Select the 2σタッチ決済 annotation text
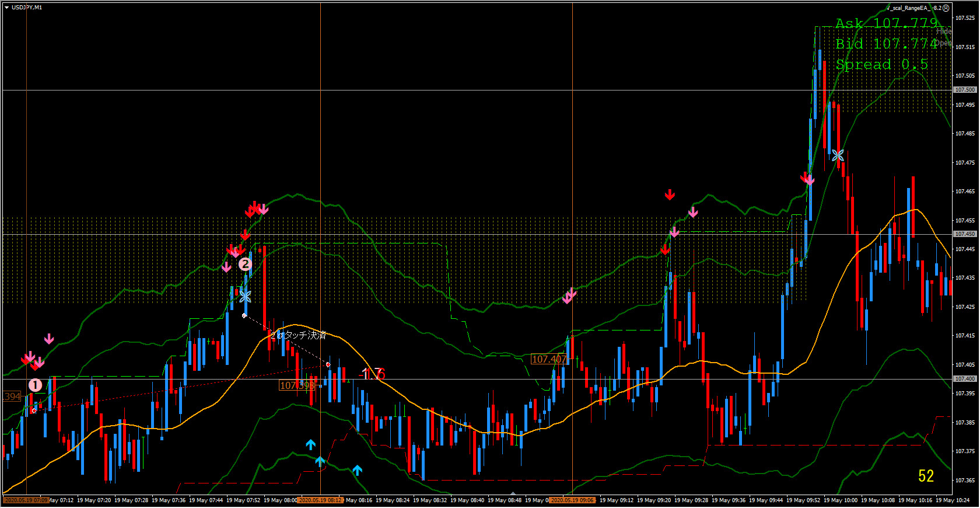The height and width of the screenshot is (508, 980). click(x=298, y=335)
